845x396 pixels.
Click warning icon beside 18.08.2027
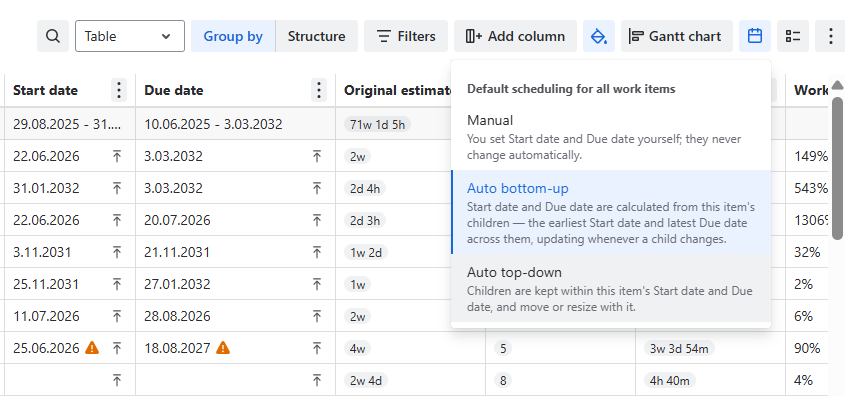223,348
